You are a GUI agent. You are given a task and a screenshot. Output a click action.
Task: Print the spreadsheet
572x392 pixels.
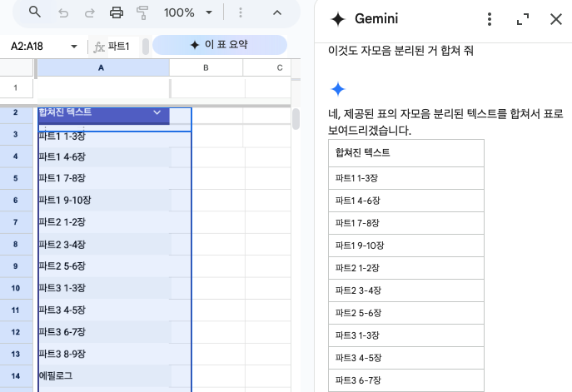pyautogui.click(x=117, y=12)
